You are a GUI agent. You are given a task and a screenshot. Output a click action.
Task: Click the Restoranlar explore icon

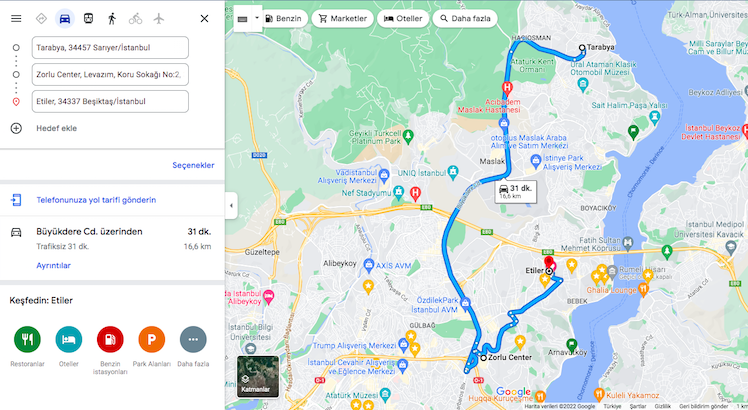pyautogui.click(x=27, y=339)
